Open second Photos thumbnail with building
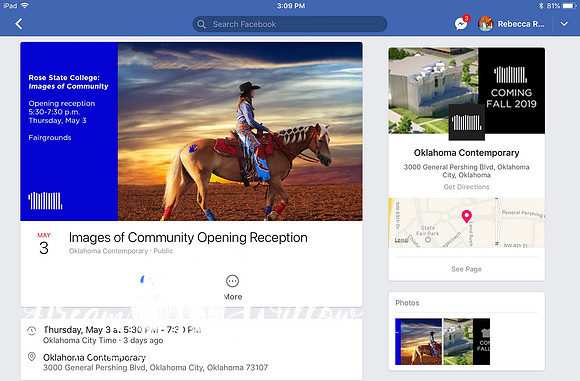This screenshot has width=580, height=381. (466, 341)
